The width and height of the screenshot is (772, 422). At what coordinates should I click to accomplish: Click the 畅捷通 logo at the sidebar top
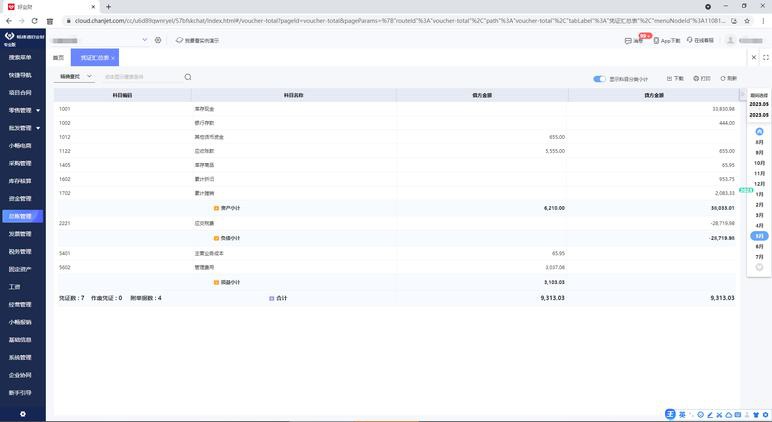[9, 36]
